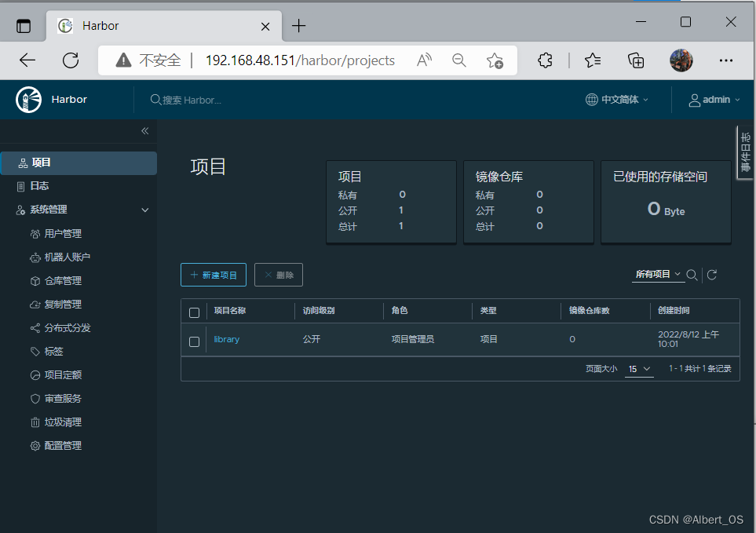
Task: Click the globe language icon
Action: [592, 100]
